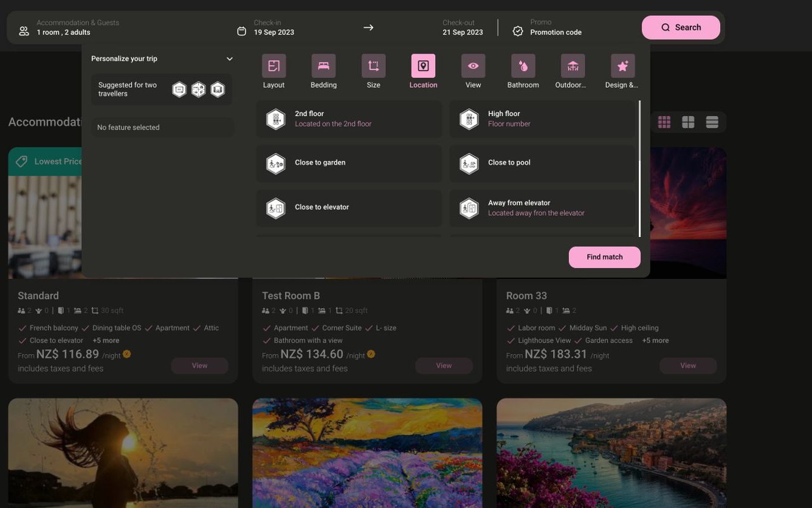
Task: Toggle the Close to pool feature
Action: tap(542, 163)
